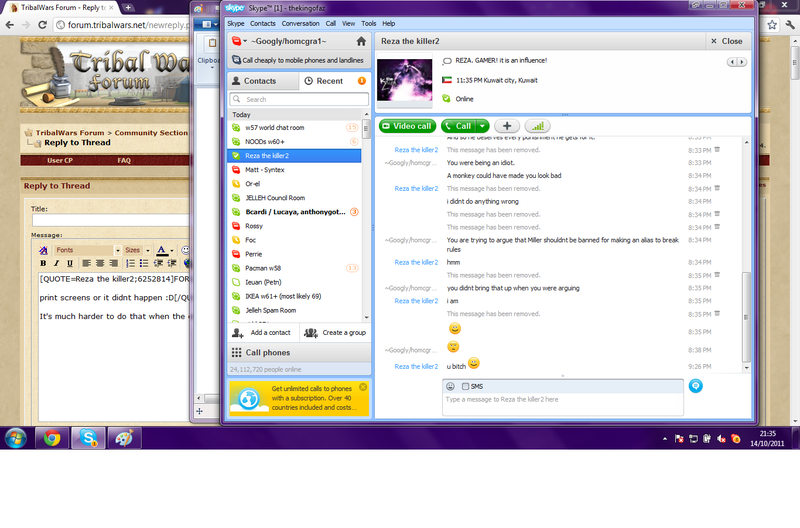Open the Conversation menu

click(x=301, y=23)
